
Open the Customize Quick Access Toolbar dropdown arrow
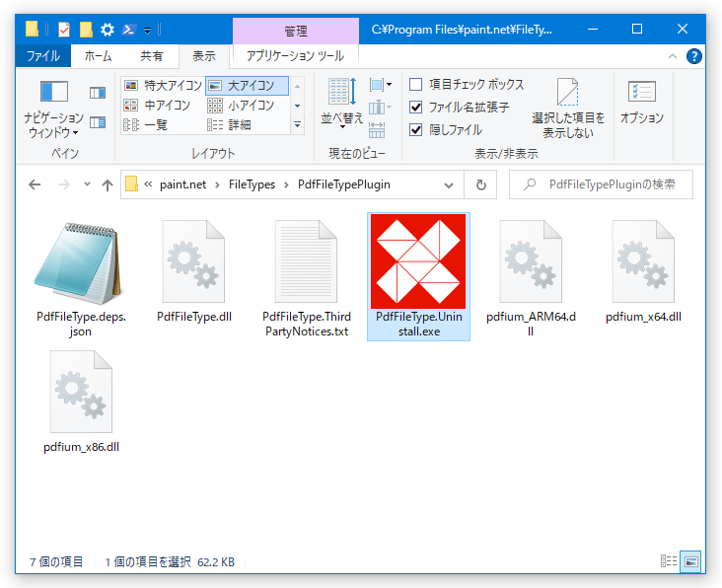147,31
